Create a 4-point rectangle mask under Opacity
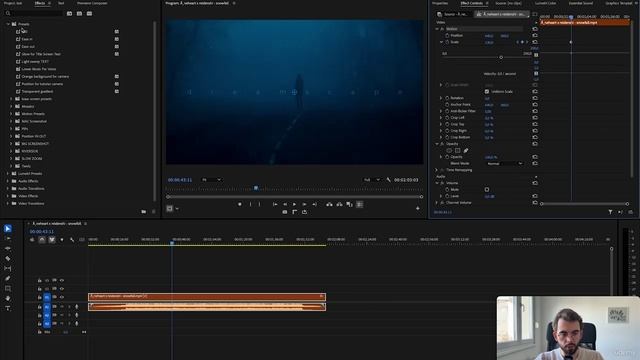640x360 pixels. coord(458,151)
